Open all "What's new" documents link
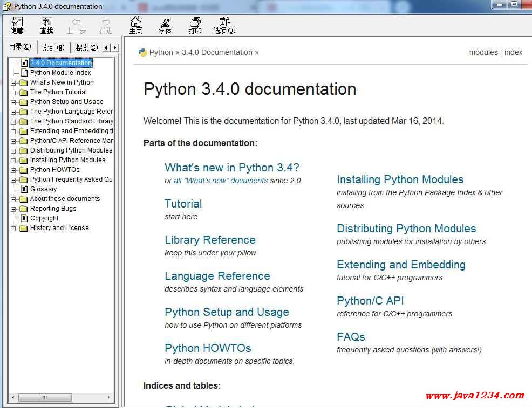 tap(221, 181)
